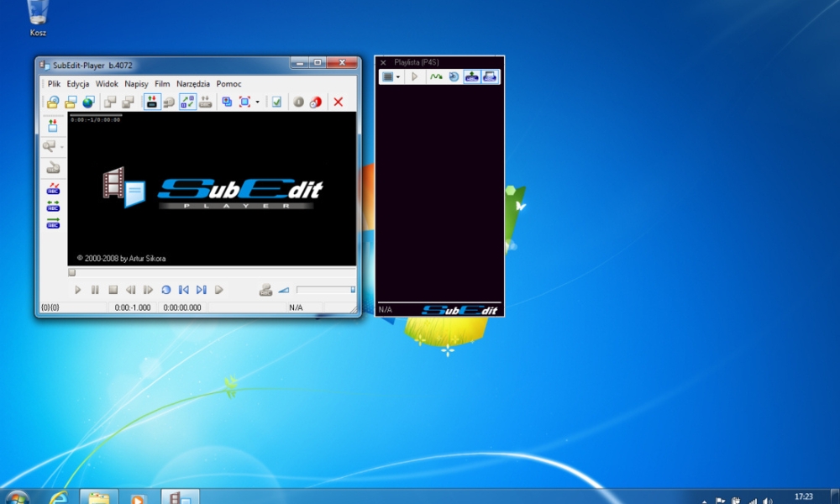Open the Narzędzia menu
The height and width of the screenshot is (504, 840).
pyautogui.click(x=193, y=83)
